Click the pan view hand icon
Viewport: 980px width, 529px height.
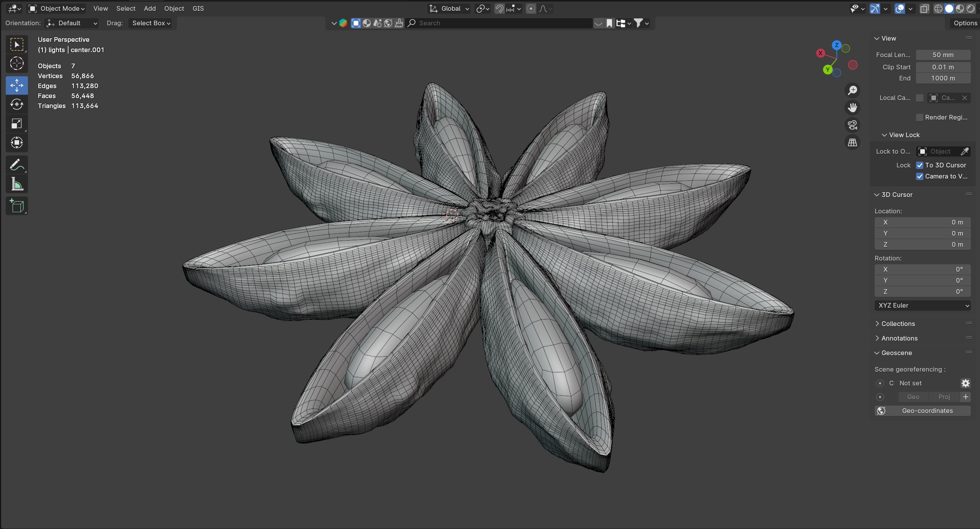click(x=852, y=108)
